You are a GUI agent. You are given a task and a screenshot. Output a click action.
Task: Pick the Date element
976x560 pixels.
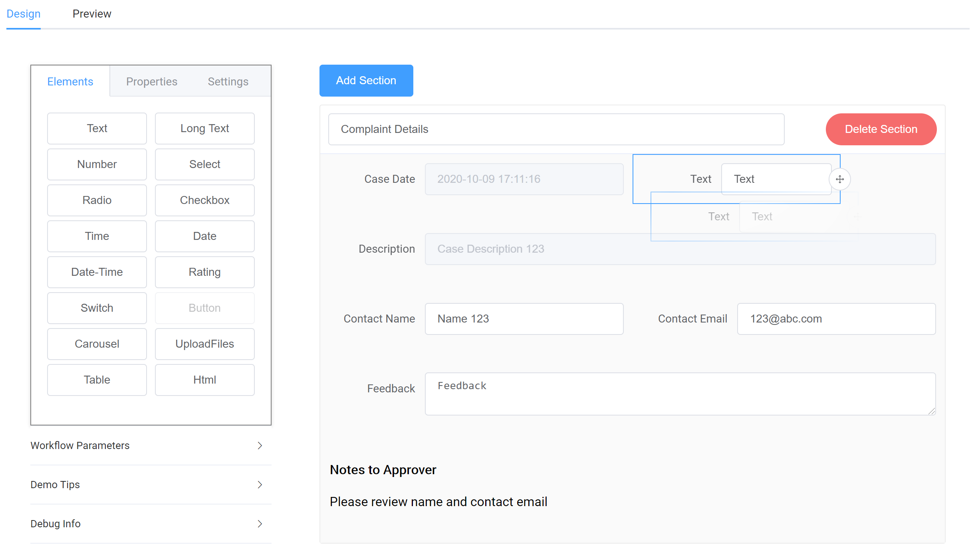pyautogui.click(x=205, y=236)
